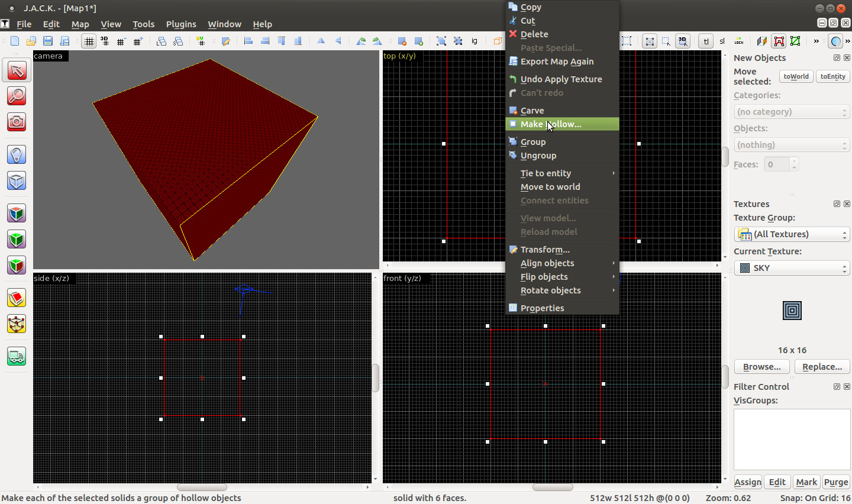Expand Flip objects submenu
The height and width of the screenshot is (504, 852).
click(x=562, y=277)
